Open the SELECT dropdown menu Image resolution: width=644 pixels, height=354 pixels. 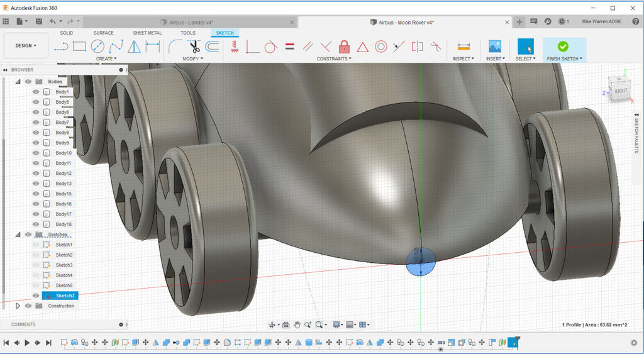tap(526, 58)
